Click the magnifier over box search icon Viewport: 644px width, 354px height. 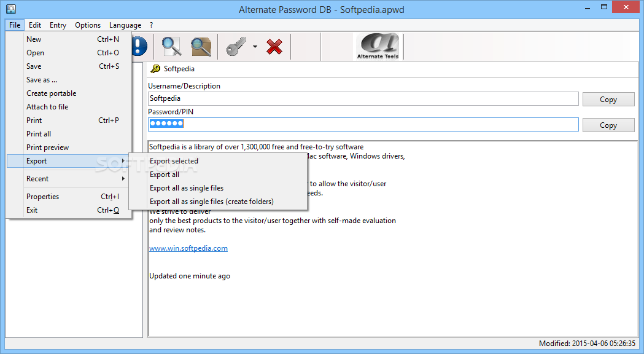coord(201,46)
